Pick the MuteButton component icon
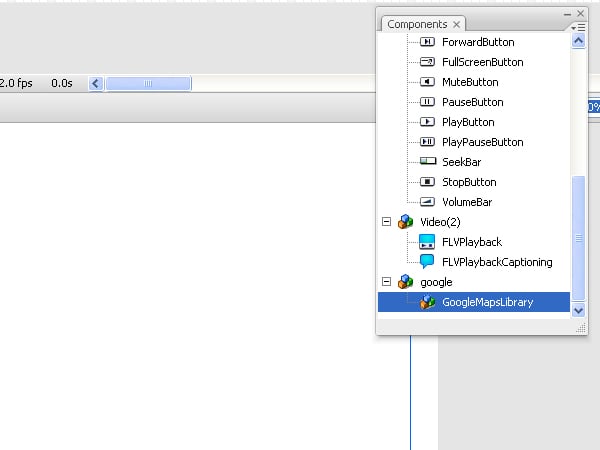600x450 pixels. click(427, 82)
